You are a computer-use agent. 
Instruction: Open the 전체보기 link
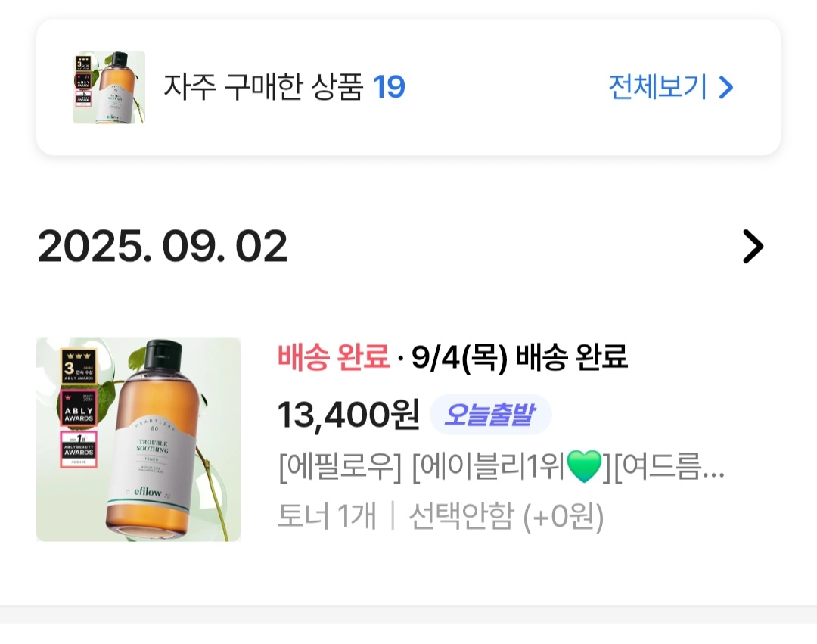[x=657, y=87]
